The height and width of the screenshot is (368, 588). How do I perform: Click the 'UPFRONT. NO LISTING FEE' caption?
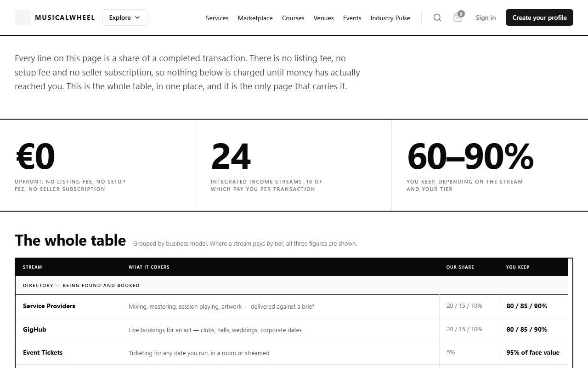70,185
